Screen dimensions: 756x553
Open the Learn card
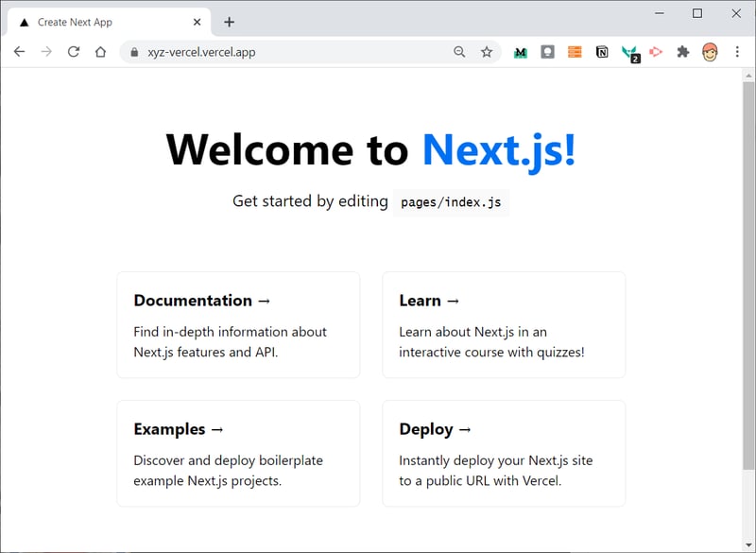[x=504, y=325]
